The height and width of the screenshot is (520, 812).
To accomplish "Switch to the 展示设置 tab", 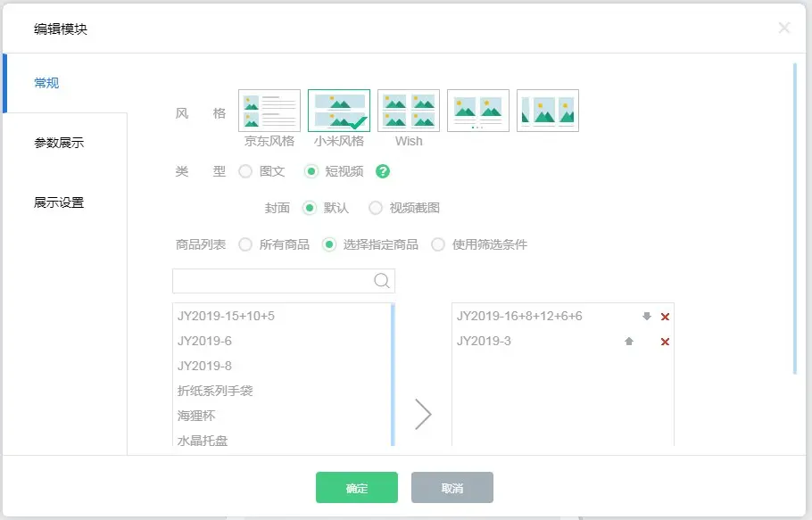I will 59,202.
